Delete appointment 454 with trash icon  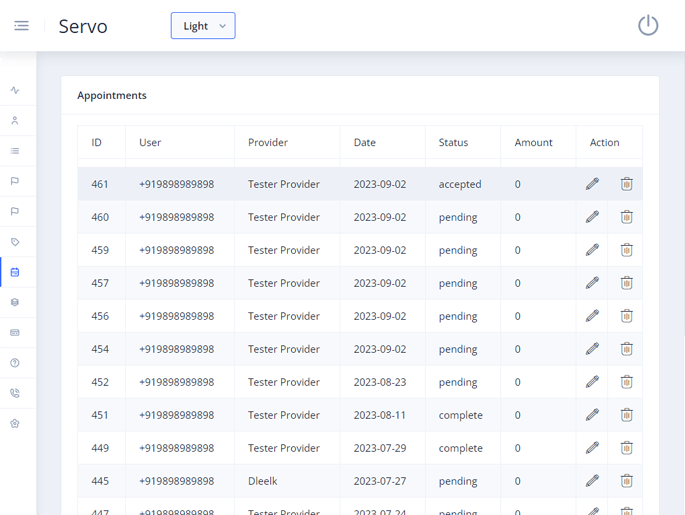[x=626, y=349]
